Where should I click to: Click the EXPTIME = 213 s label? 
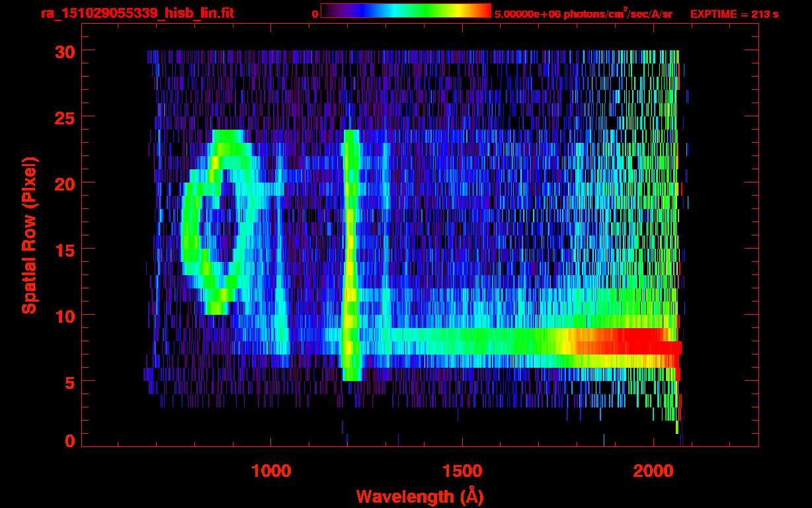pos(734,13)
